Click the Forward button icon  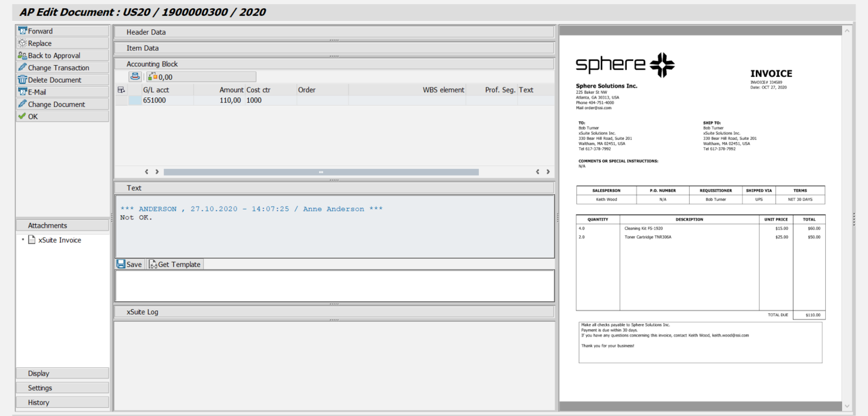point(23,31)
